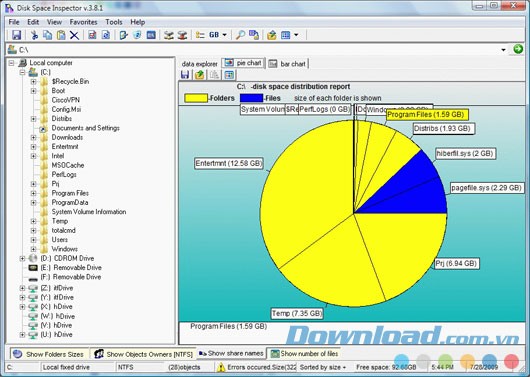530x377 pixels.
Task: Click the Prj (6.94 GB) pie label
Action: [x=456, y=263]
